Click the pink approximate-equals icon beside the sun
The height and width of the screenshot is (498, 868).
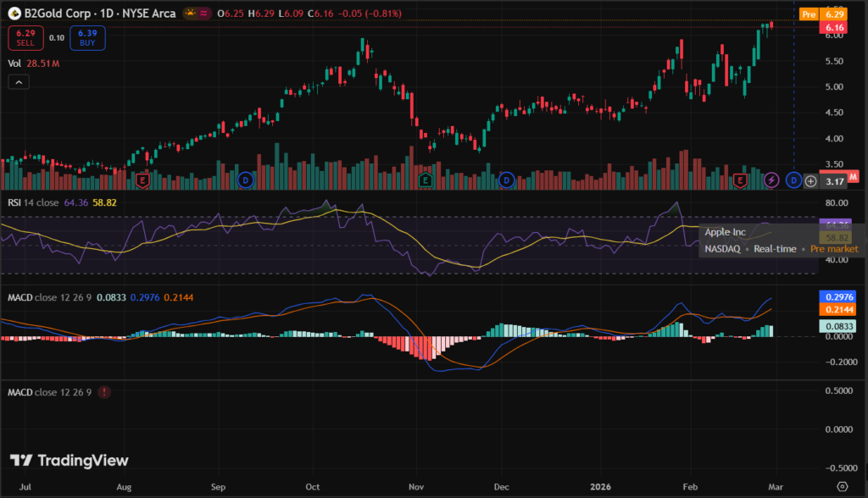(x=202, y=14)
